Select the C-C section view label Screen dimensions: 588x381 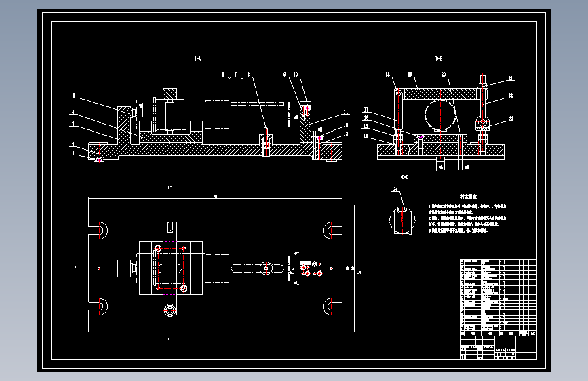point(405,177)
